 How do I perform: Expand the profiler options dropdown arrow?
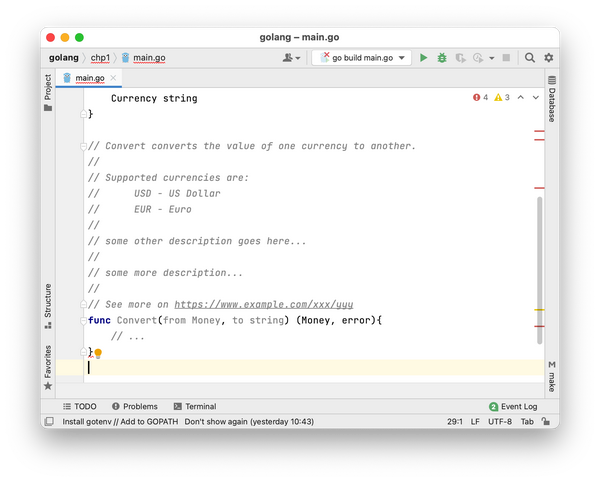click(x=492, y=58)
